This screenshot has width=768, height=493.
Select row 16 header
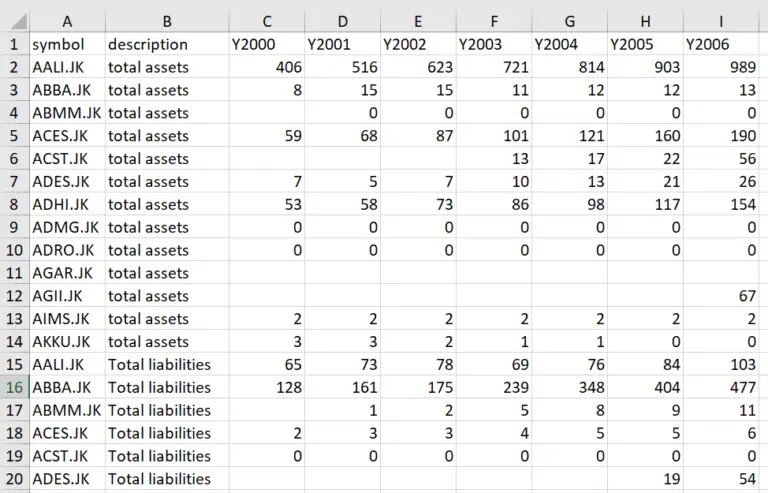14,387
